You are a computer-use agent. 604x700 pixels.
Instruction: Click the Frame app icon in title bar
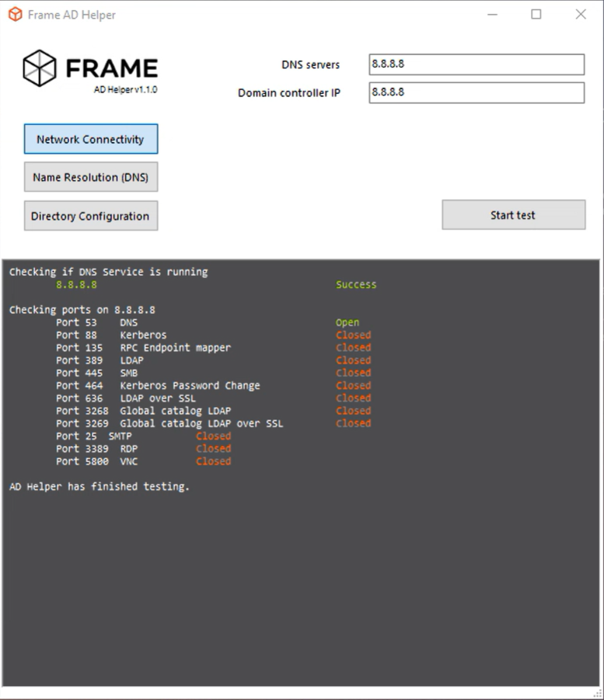tap(15, 15)
